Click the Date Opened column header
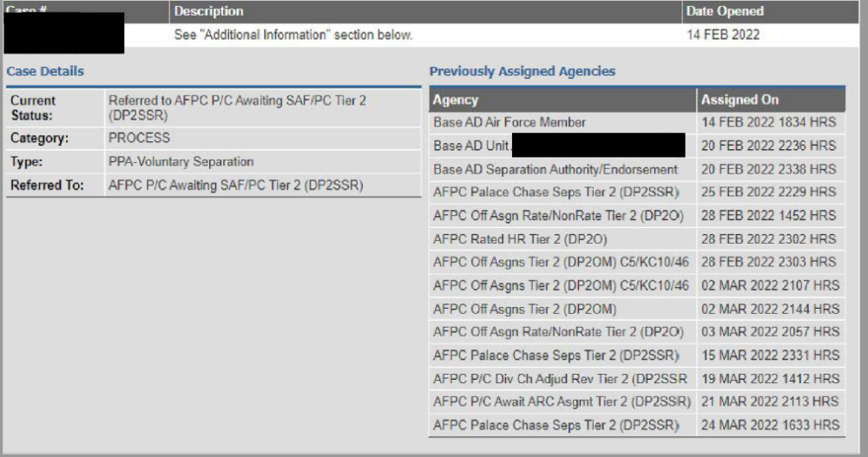The image size is (868, 457). click(725, 11)
